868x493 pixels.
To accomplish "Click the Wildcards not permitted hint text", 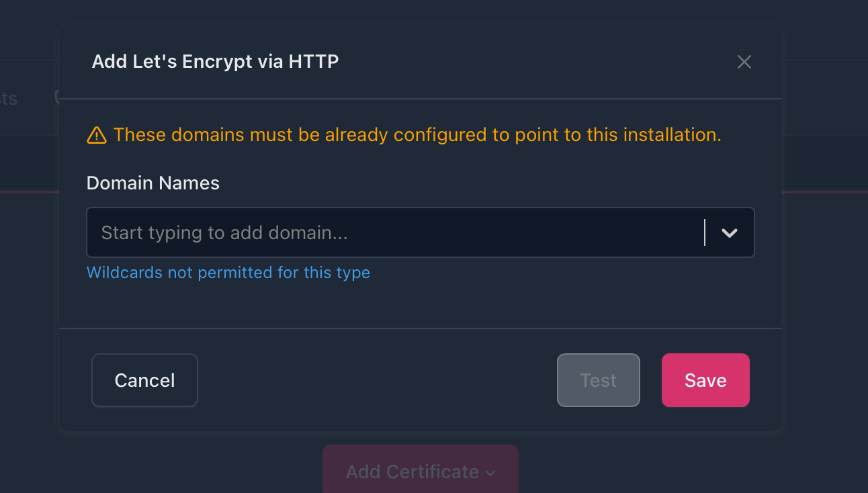I will tap(228, 273).
